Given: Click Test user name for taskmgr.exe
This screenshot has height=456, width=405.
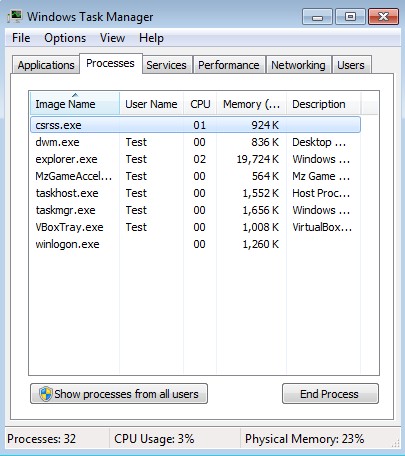Looking at the screenshot, I should [136, 210].
